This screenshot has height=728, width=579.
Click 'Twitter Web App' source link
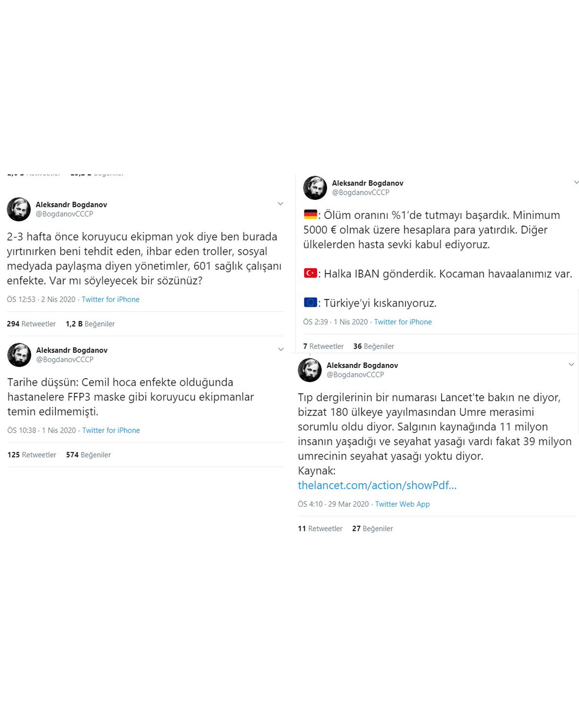pyautogui.click(x=402, y=504)
